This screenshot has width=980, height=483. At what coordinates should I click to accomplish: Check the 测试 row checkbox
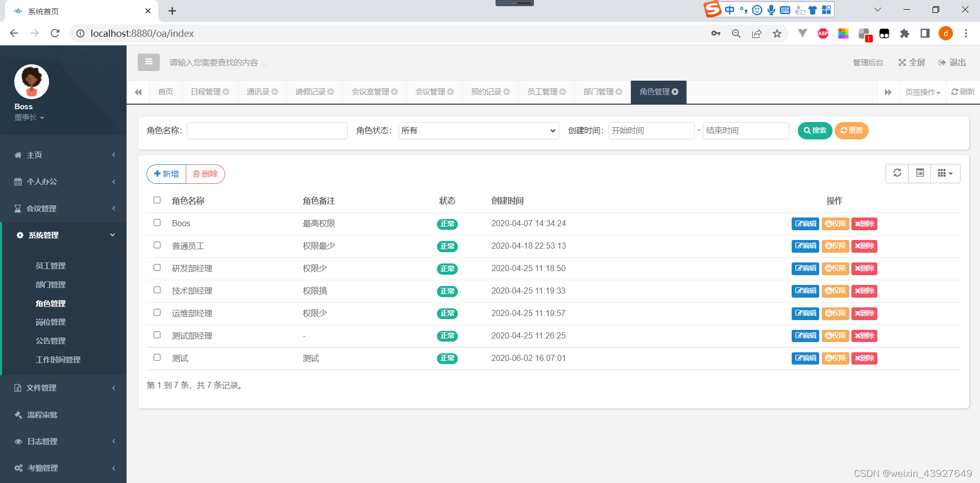pyautogui.click(x=157, y=357)
